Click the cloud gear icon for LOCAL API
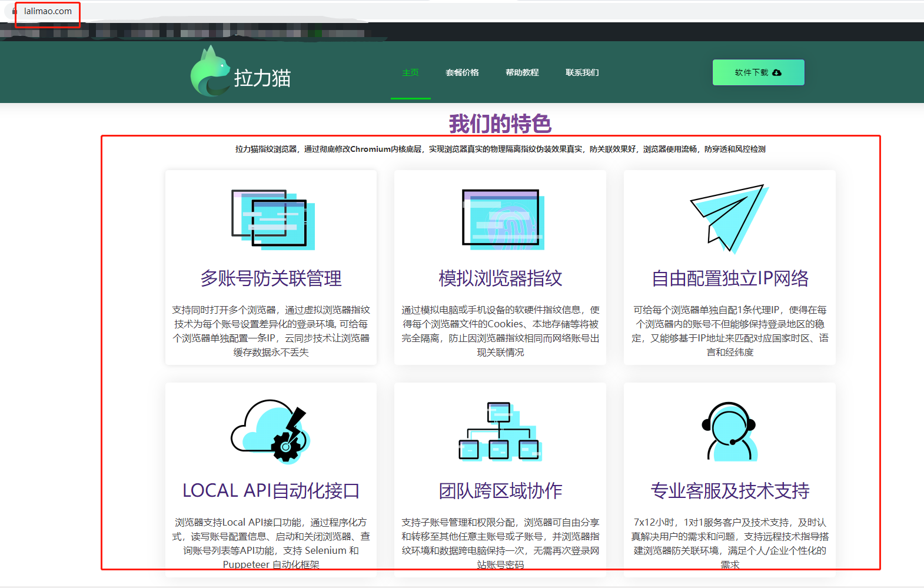Image resolution: width=924 pixels, height=588 pixels. tap(271, 431)
